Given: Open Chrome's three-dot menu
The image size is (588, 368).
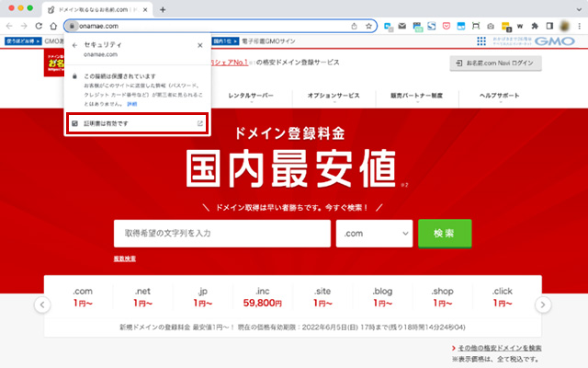Looking at the screenshot, I should (x=580, y=26).
